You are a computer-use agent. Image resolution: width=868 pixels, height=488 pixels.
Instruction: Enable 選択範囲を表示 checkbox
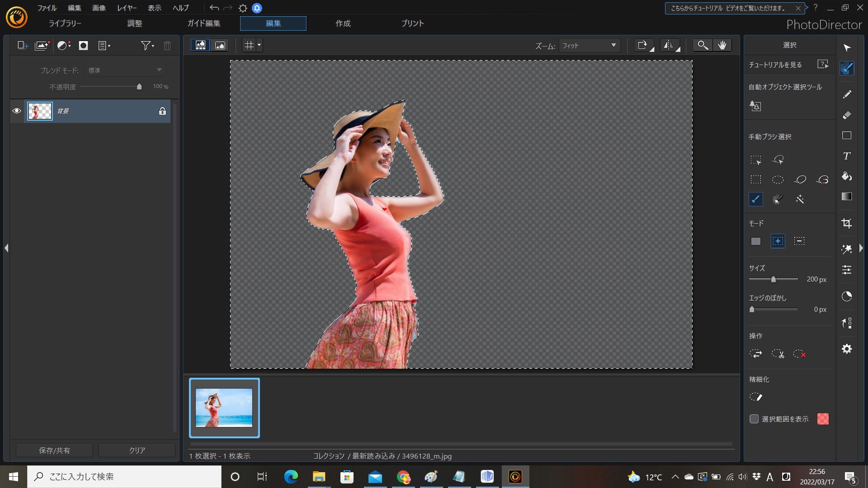point(754,419)
